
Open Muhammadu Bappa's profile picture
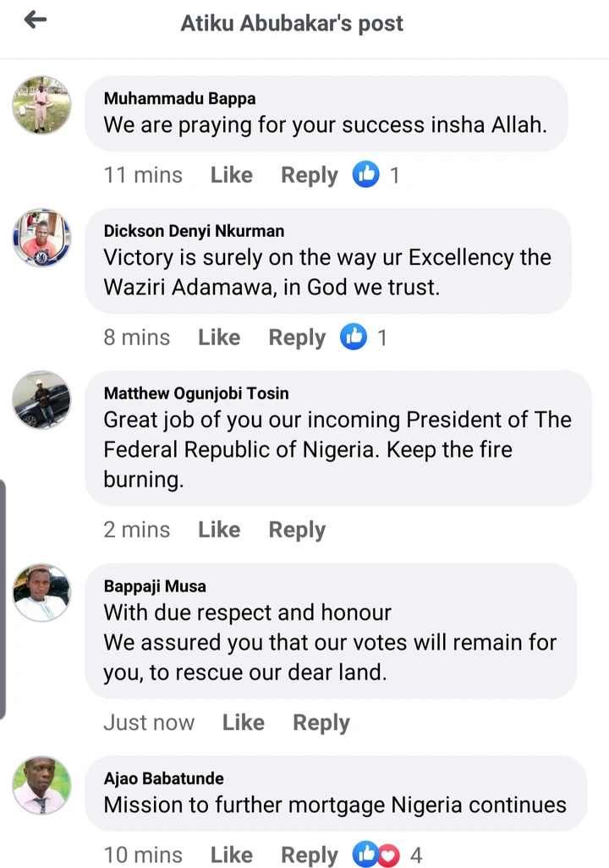(x=41, y=105)
